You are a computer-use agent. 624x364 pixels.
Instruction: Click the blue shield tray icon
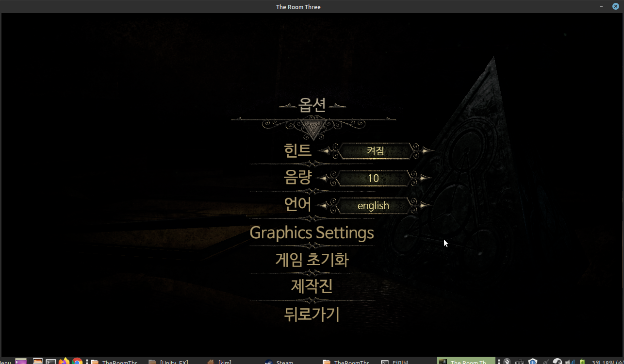tap(533, 362)
